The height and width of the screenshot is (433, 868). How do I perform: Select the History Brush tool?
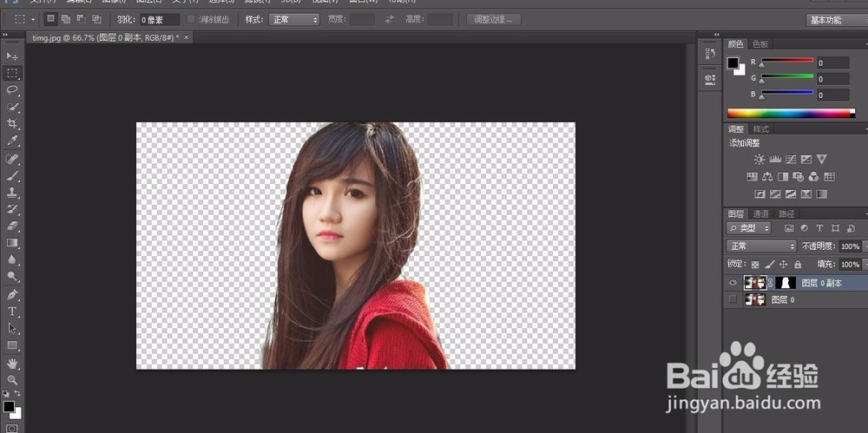tap(12, 209)
